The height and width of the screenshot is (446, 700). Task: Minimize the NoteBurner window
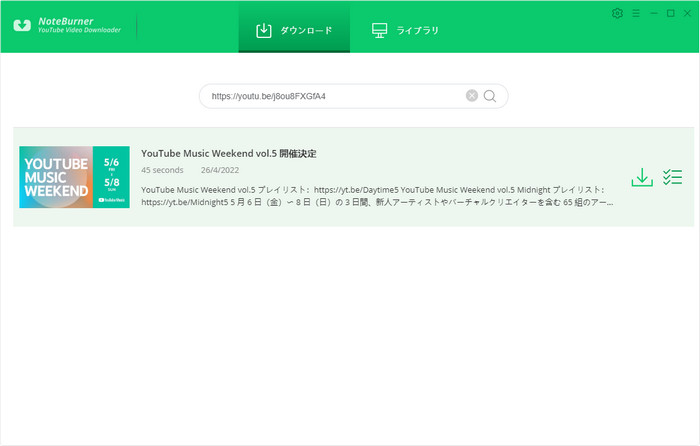(x=654, y=13)
